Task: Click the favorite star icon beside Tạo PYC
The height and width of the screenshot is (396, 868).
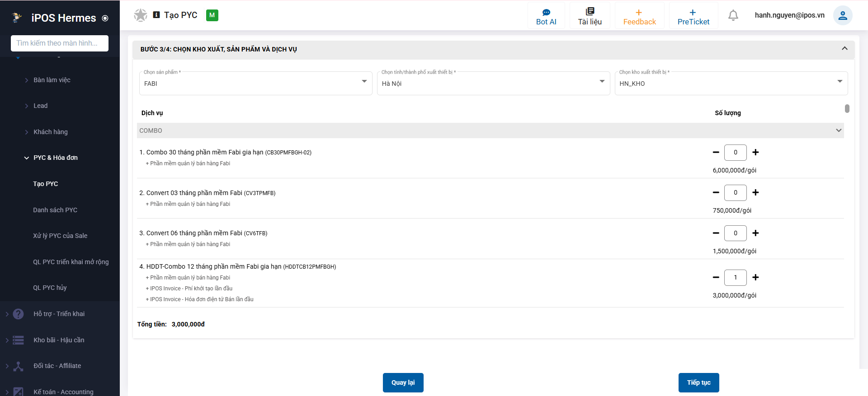Action: pyautogui.click(x=141, y=15)
